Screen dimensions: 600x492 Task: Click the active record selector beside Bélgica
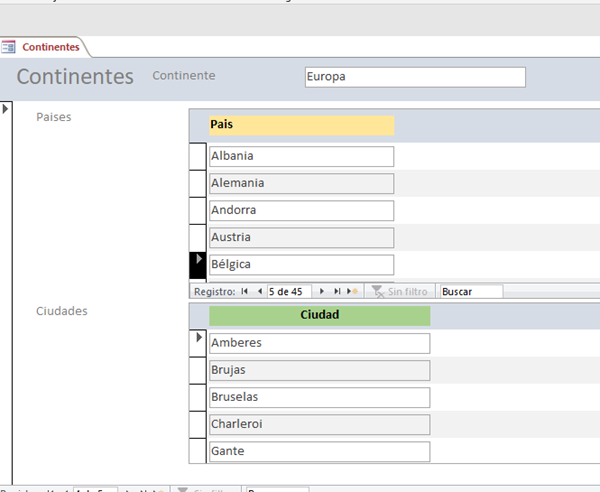click(198, 265)
